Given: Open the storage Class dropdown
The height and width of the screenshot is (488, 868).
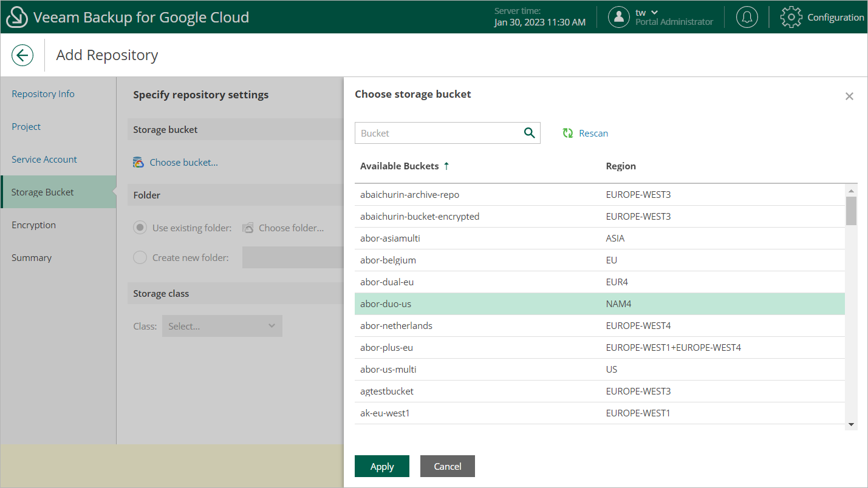Looking at the screenshot, I should [x=222, y=327].
